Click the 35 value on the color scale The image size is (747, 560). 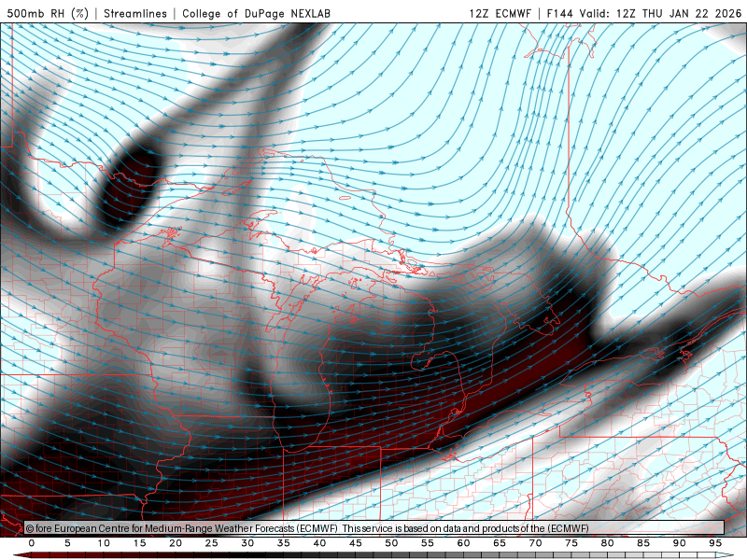(284, 543)
